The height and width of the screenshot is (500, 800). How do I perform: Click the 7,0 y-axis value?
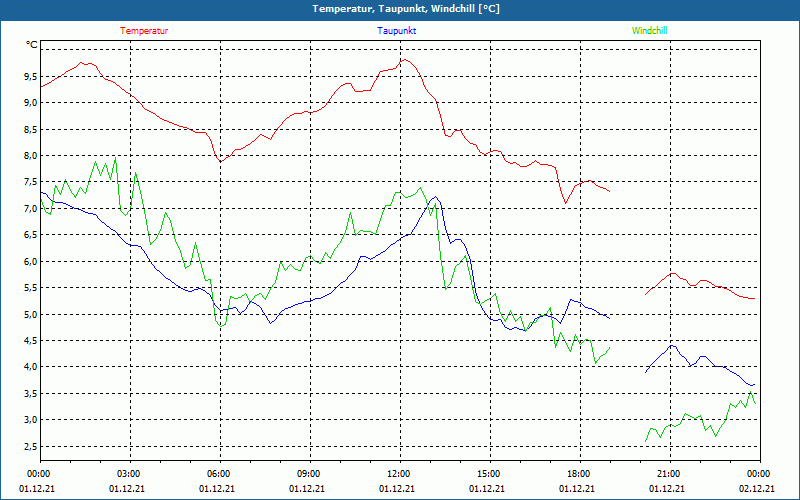tap(31, 208)
